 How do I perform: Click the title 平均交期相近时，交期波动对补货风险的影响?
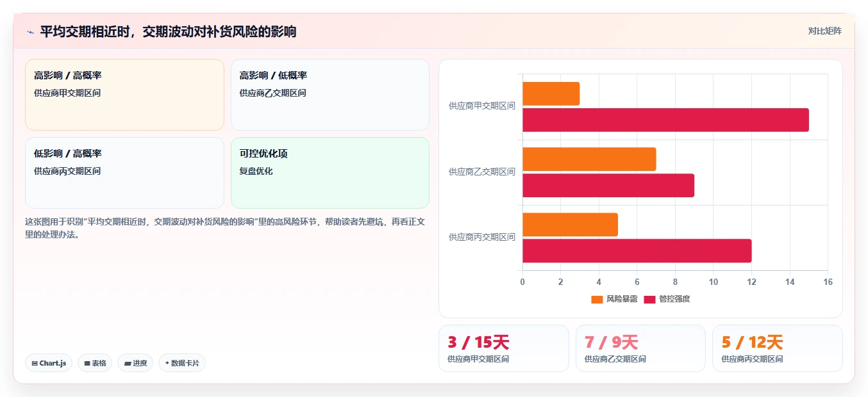point(168,31)
